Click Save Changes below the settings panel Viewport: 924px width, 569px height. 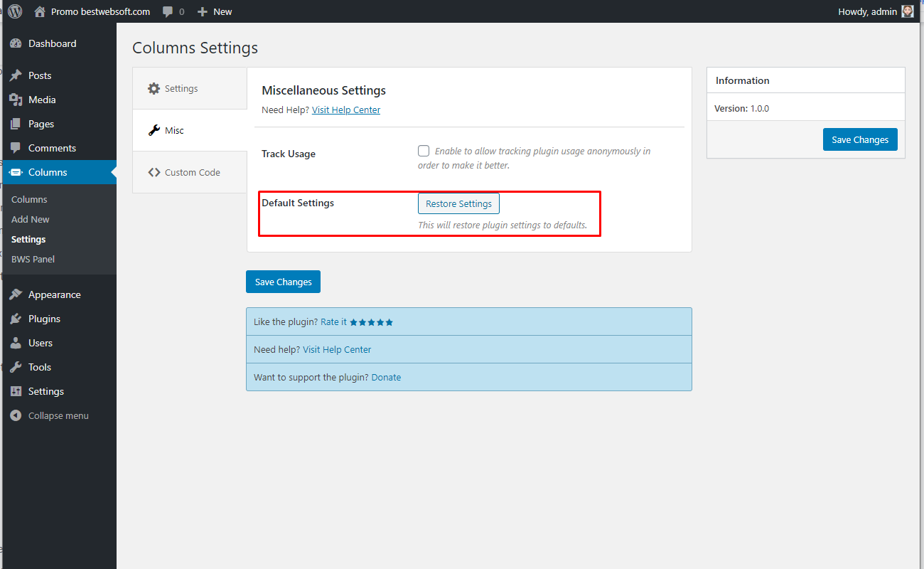pos(283,282)
